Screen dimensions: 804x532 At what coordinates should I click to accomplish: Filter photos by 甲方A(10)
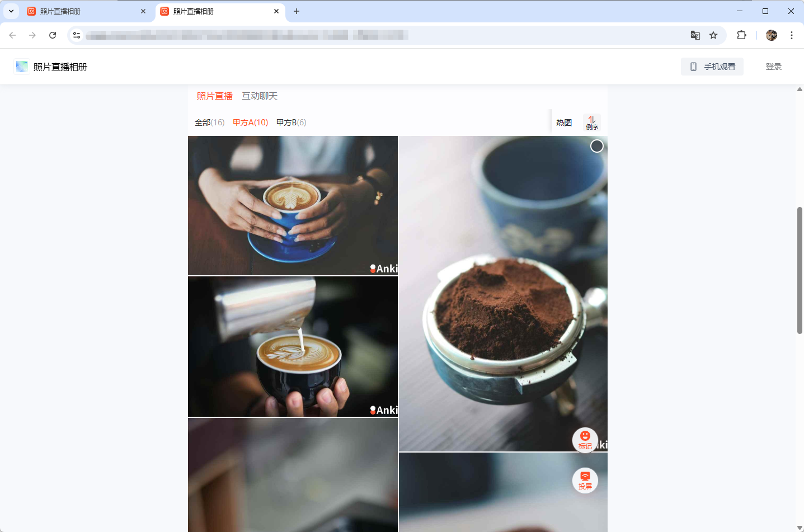250,123
